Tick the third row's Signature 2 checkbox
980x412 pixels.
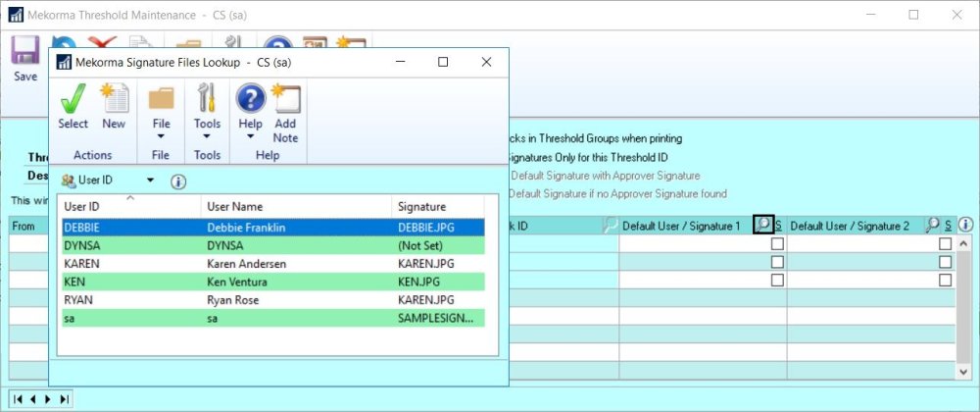click(945, 281)
